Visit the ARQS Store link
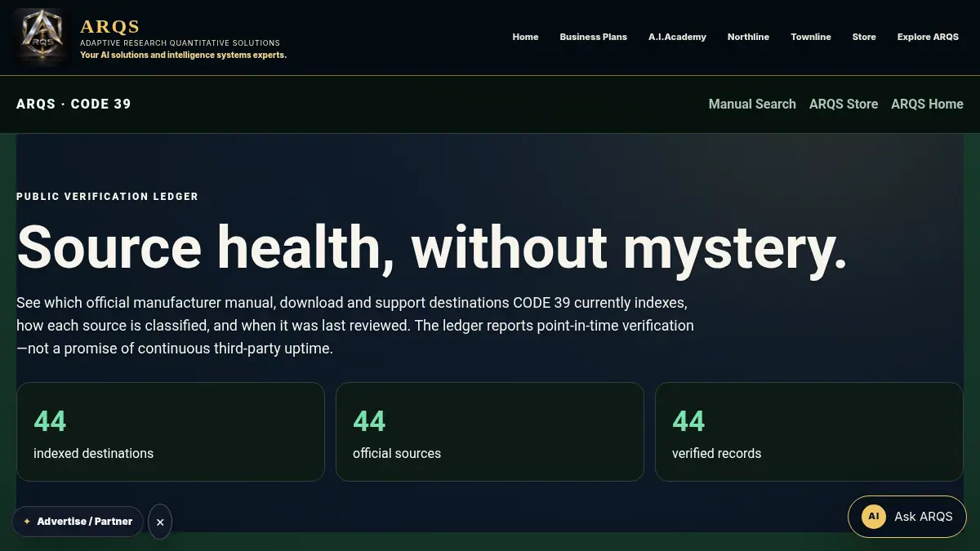 (x=844, y=104)
